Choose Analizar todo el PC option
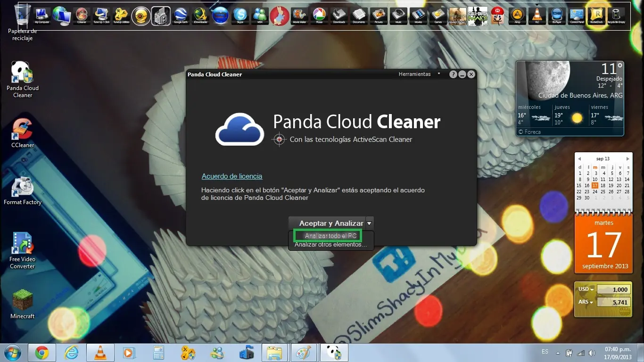The width and height of the screenshot is (644, 362). pos(330,236)
